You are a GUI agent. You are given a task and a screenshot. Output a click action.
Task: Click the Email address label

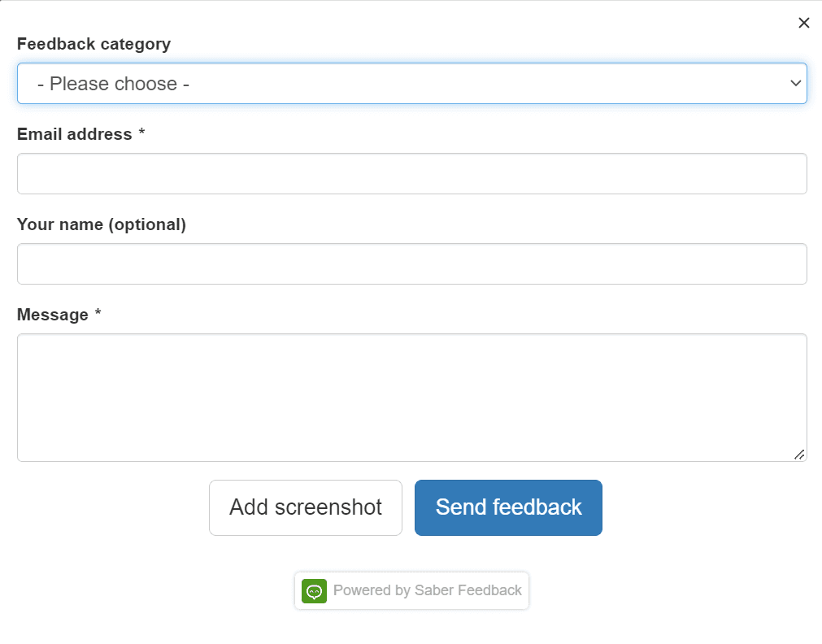coord(74,134)
